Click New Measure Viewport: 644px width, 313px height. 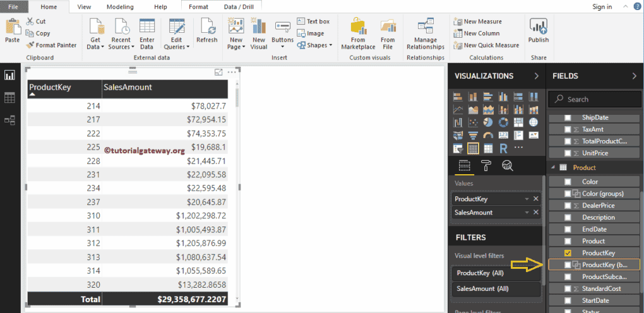[478, 21]
